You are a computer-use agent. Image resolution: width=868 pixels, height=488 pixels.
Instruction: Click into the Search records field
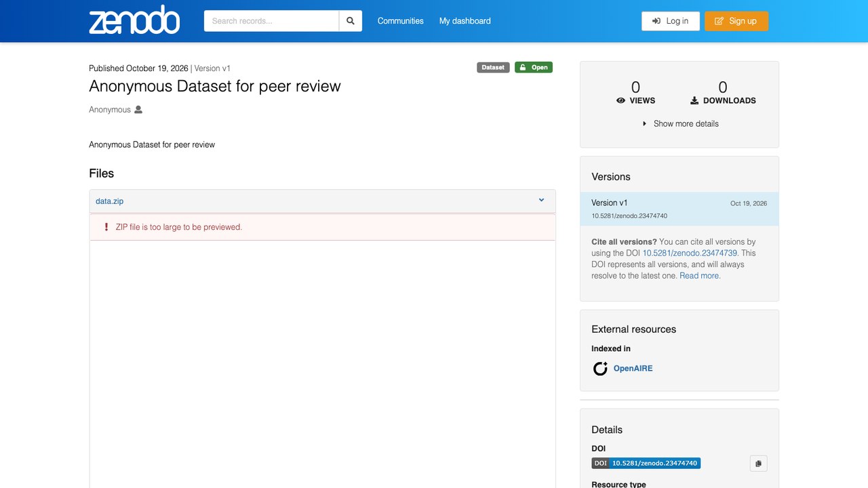[271, 21]
